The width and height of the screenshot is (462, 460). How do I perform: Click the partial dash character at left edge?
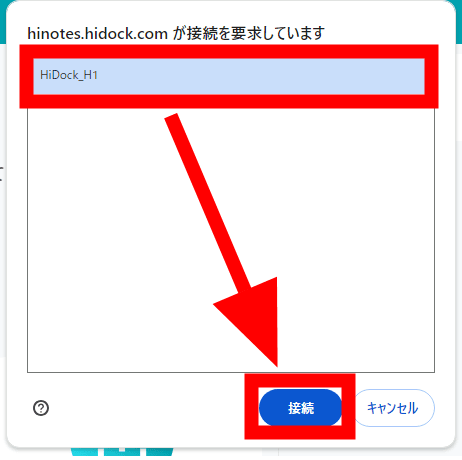(x=1, y=173)
